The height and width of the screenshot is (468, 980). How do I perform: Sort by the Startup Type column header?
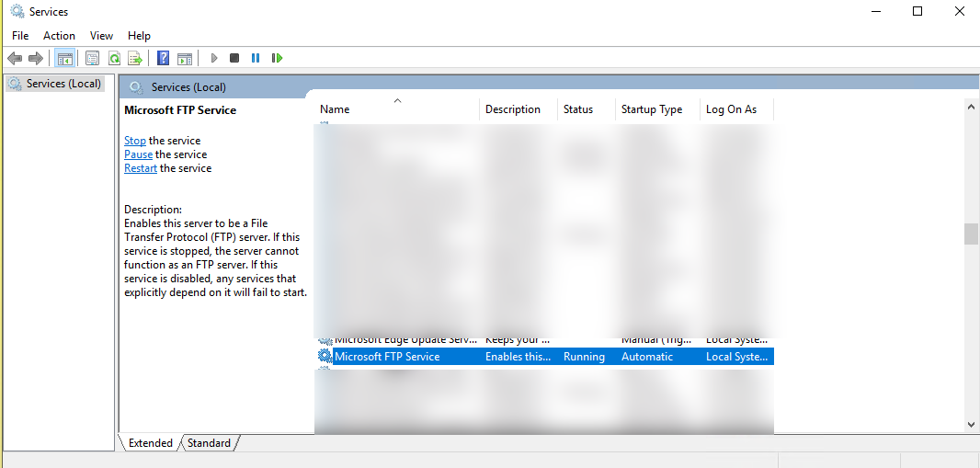click(x=657, y=109)
